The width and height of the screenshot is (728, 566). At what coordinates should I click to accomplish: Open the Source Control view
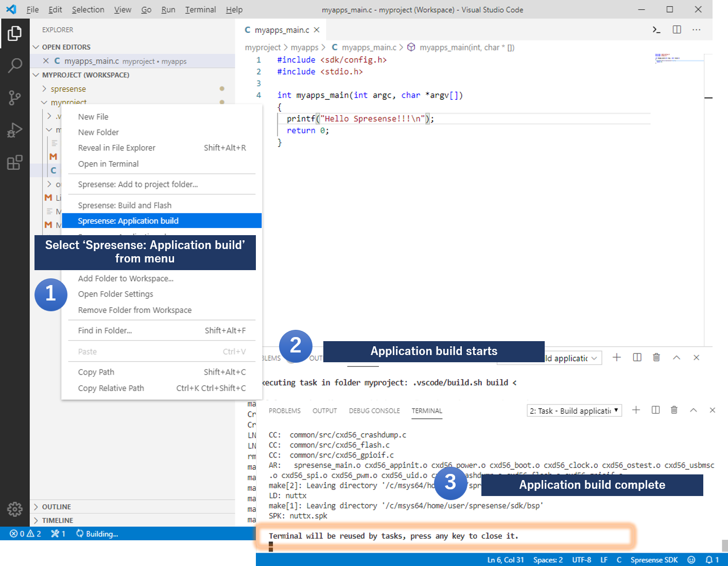[15, 98]
